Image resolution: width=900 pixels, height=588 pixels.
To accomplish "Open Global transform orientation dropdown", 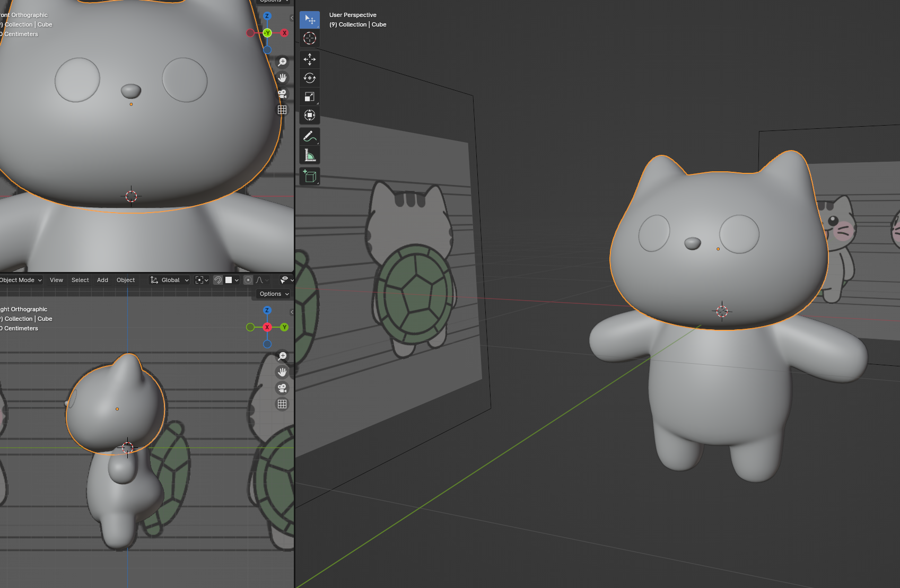I will pyautogui.click(x=170, y=280).
